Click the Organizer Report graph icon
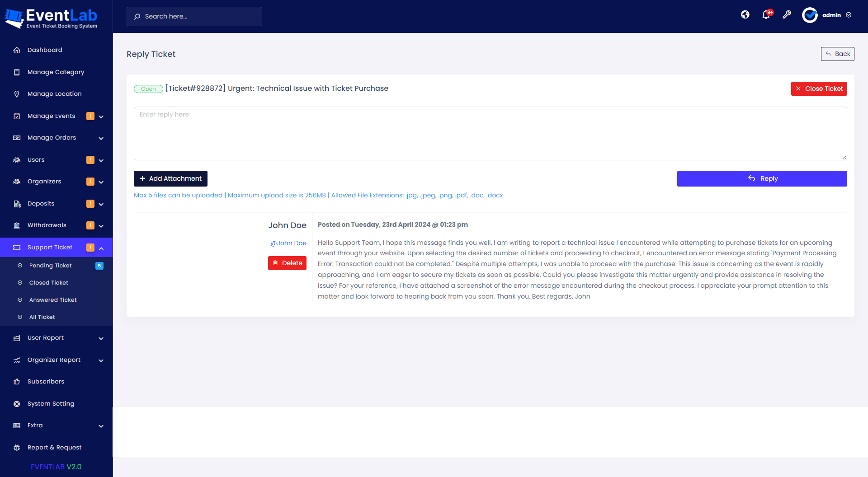This screenshot has height=477, width=868. pos(17,360)
